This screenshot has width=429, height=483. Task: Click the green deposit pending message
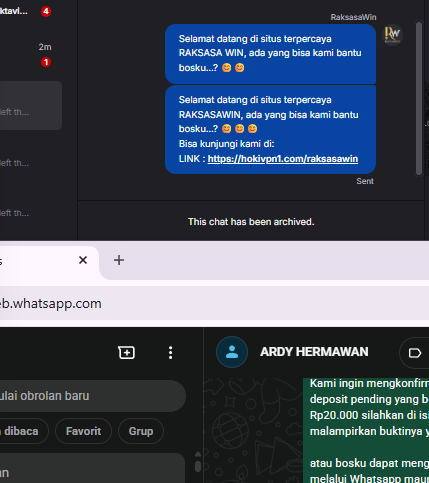[366, 430]
